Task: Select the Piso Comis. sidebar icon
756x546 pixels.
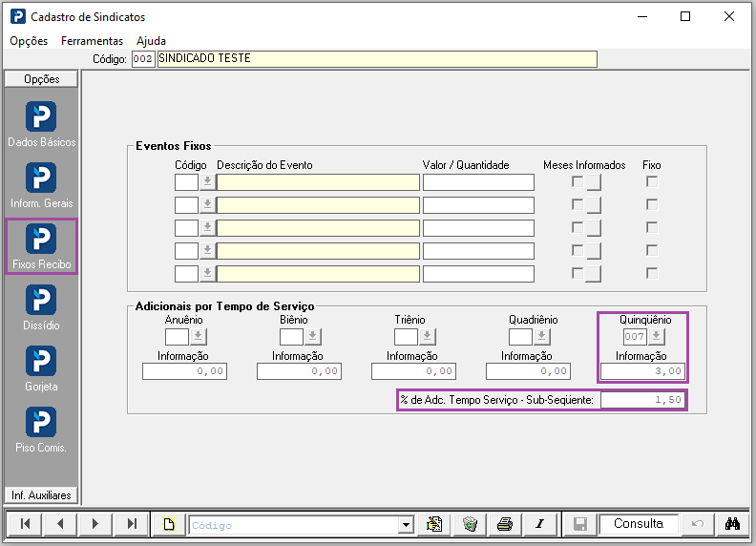Action: pyautogui.click(x=41, y=423)
